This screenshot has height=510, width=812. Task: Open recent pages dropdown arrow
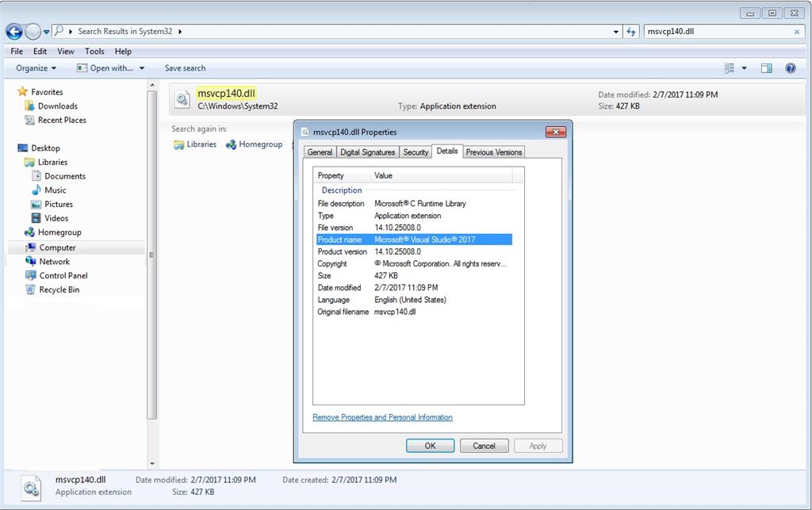(46, 32)
